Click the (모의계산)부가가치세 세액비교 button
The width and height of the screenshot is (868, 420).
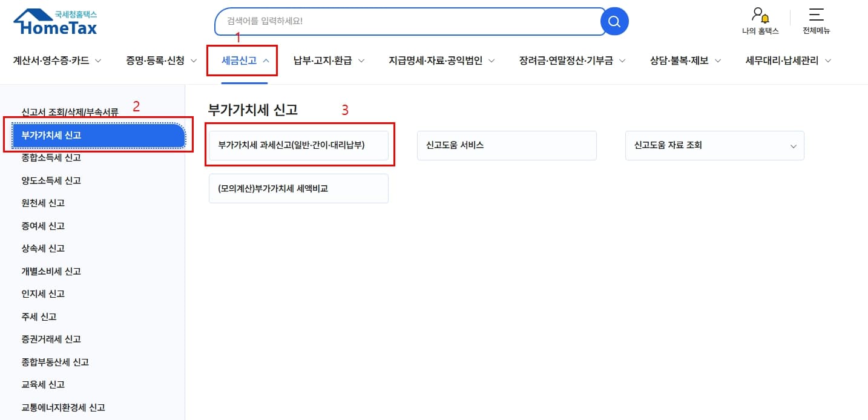(x=298, y=188)
